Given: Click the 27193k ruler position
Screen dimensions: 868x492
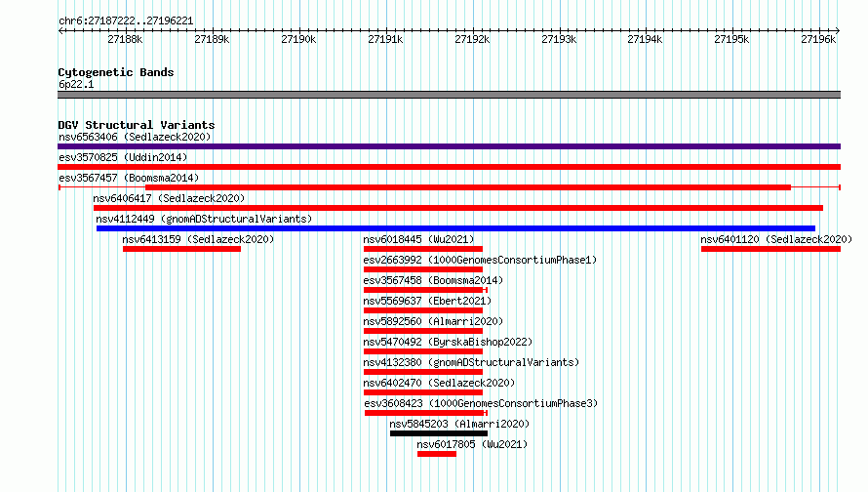Looking at the screenshot, I should pyautogui.click(x=559, y=39).
